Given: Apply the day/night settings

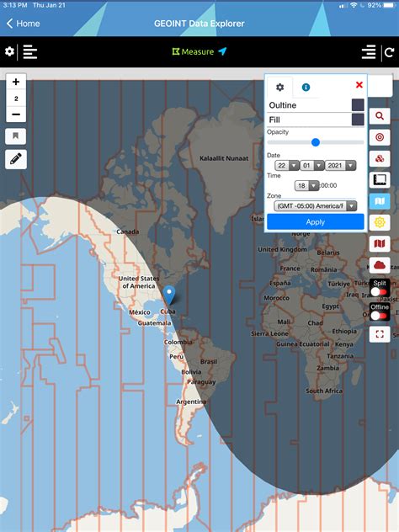Looking at the screenshot, I should 315,222.
